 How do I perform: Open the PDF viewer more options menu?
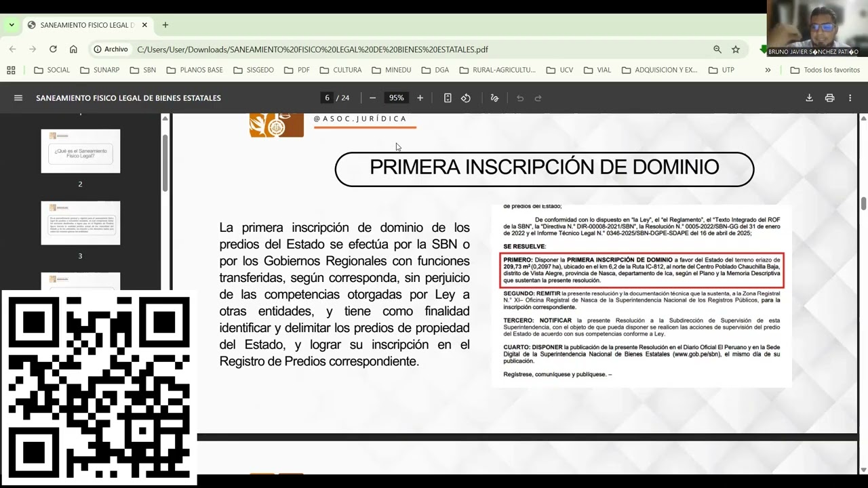[x=850, y=98]
